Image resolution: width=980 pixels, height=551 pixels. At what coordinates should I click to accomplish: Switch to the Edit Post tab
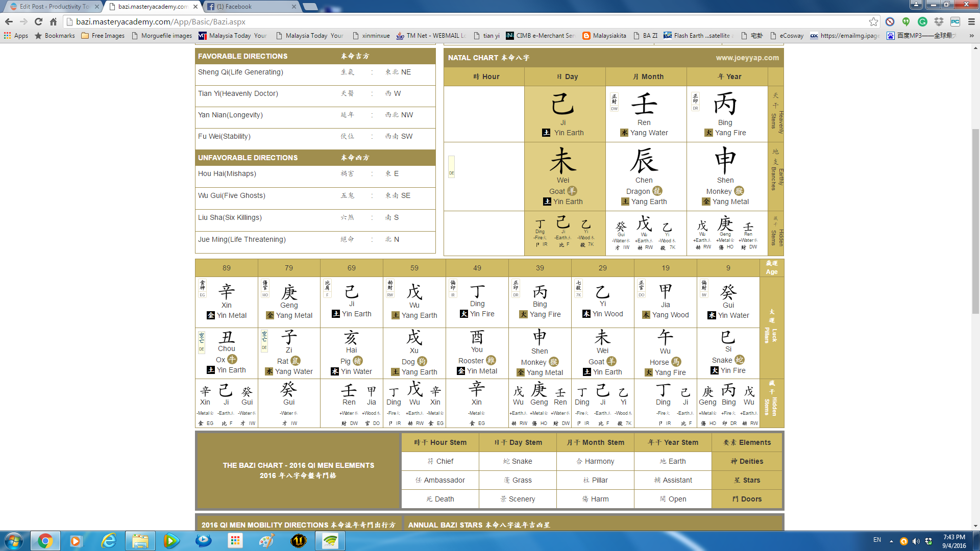tap(51, 7)
